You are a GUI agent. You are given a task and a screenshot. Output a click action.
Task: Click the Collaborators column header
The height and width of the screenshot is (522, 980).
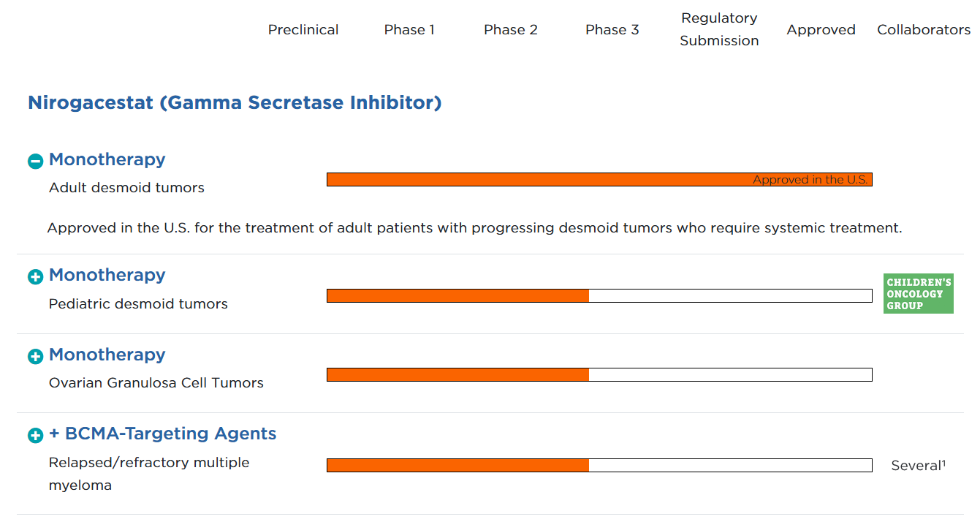924,30
